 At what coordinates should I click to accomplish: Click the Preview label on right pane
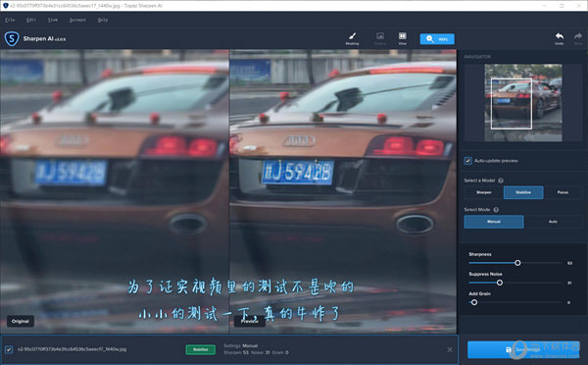250,321
